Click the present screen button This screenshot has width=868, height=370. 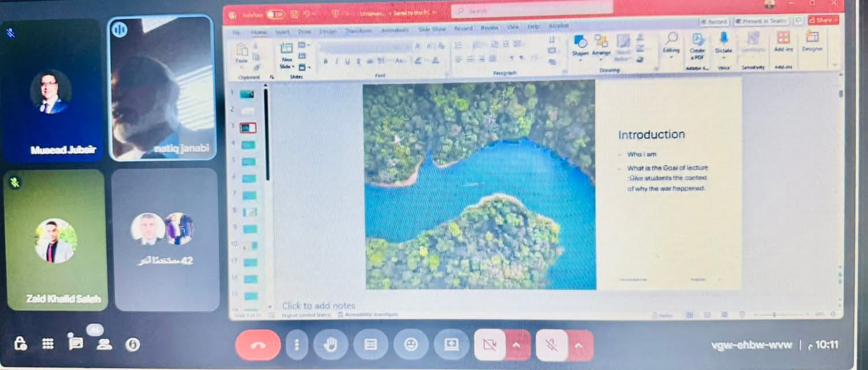point(451,345)
